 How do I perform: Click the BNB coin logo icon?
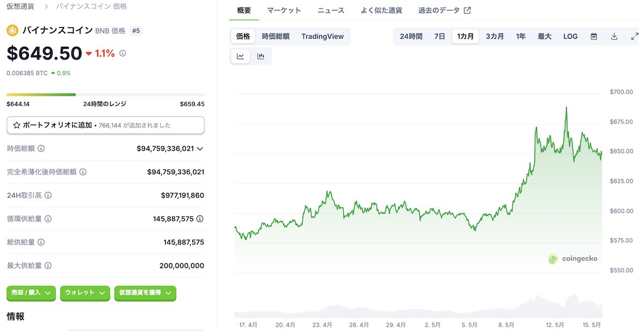click(12, 31)
